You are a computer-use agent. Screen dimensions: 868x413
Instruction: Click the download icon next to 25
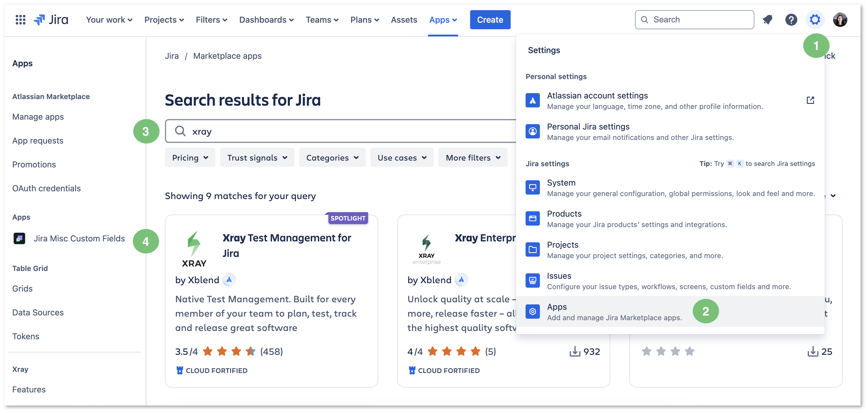click(813, 352)
